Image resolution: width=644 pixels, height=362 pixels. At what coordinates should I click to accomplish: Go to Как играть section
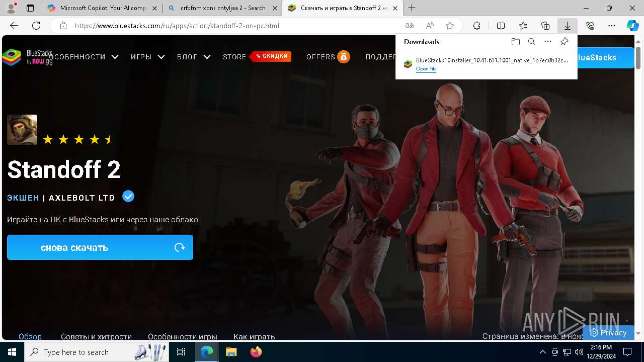pos(254,336)
